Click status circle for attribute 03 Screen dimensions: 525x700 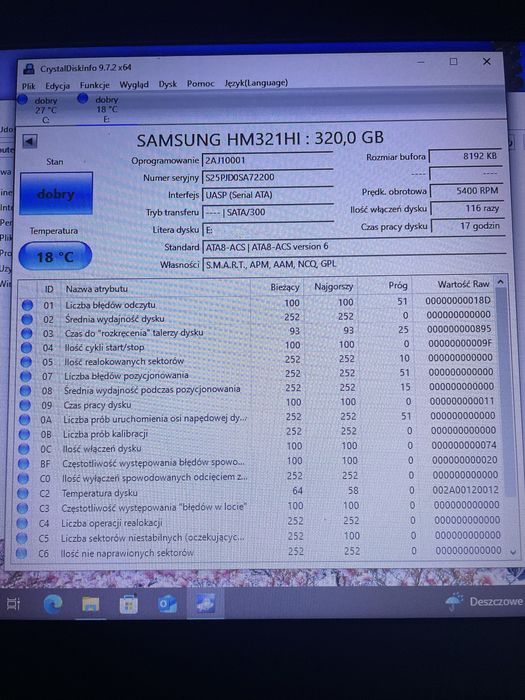(26, 333)
